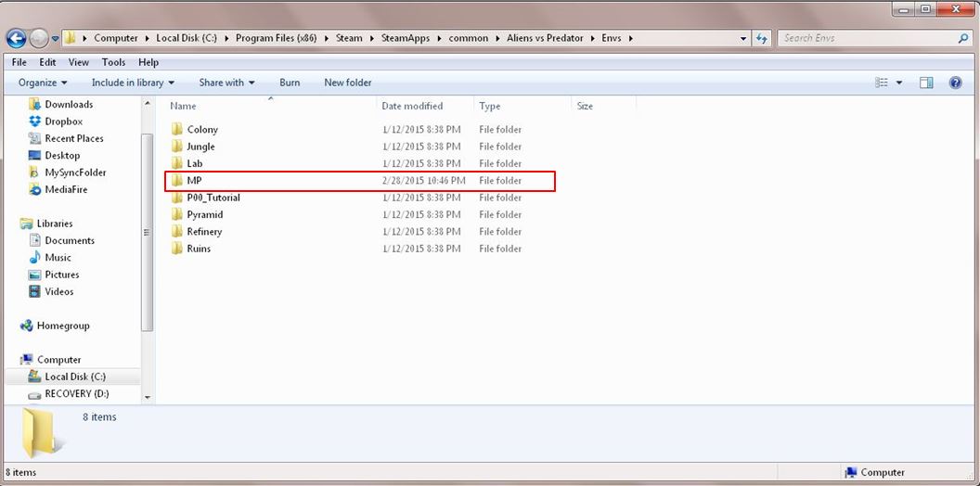Open the view options dropdown arrow
This screenshot has height=486, width=980.
(x=899, y=83)
